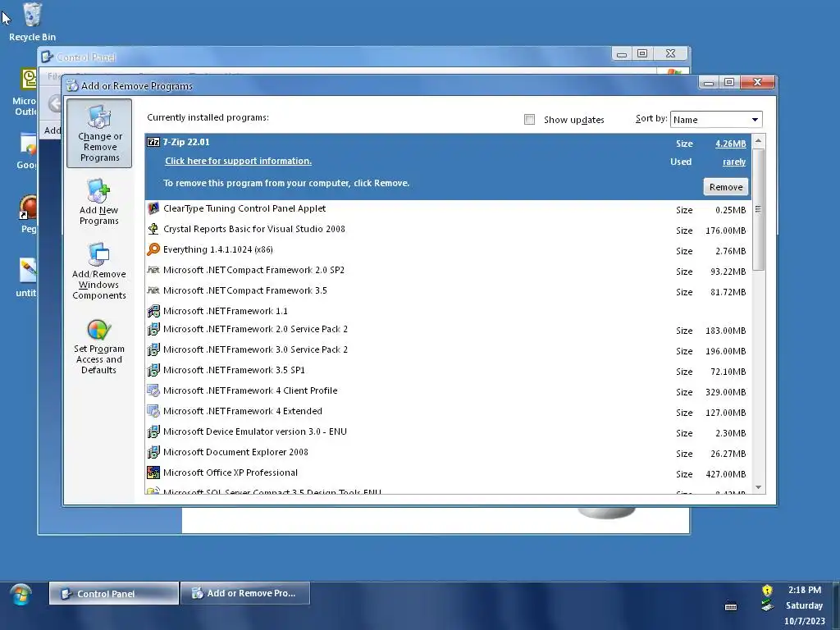
Task: Select Microsoft .NET Framework 3.0 Service Pack 2
Action: (448, 349)
